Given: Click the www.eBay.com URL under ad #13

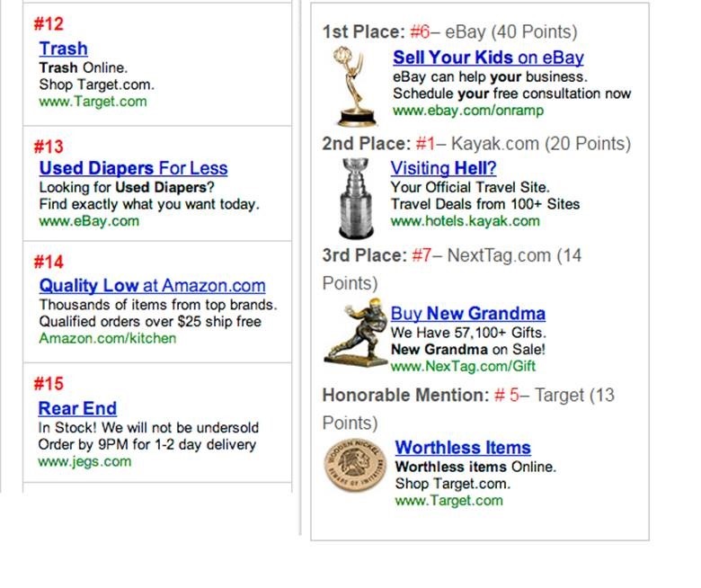Looking at the screenshot, I should [x=89, y=221].
